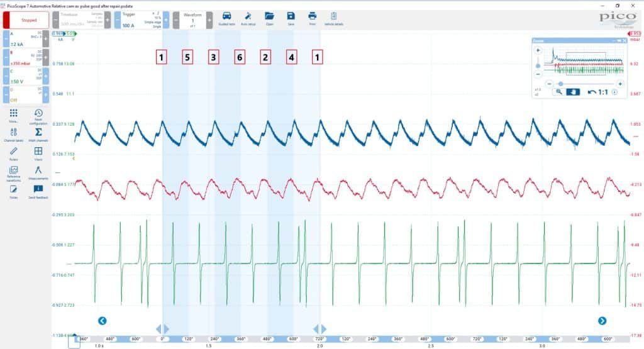Run Auto setup from toolbar
This screenshot has height=349, width=644.
(248, 19)
